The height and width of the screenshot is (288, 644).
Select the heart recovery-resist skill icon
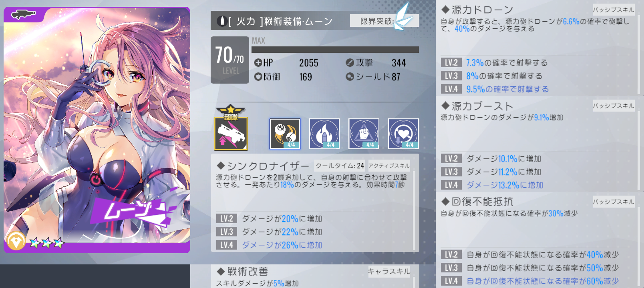[x=403, y=134]
